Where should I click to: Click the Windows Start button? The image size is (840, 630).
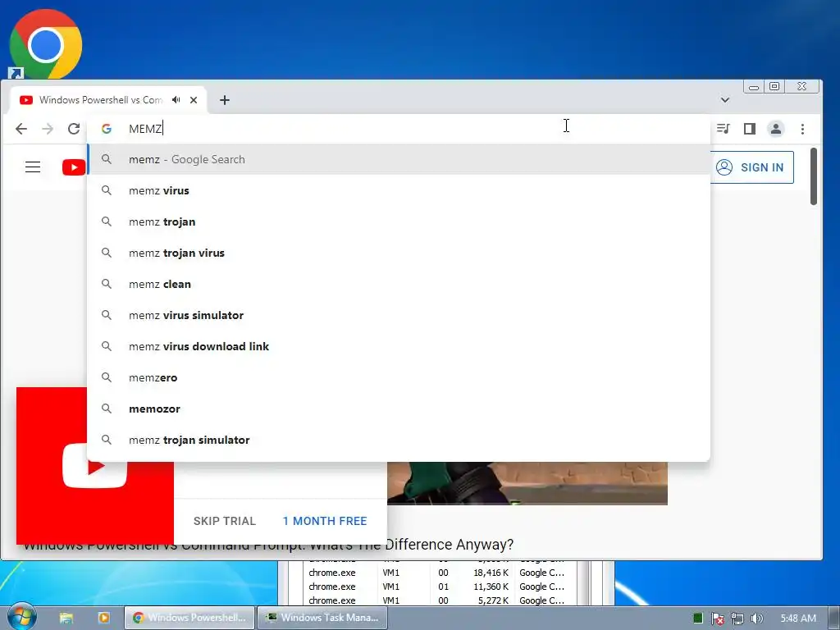click(x=21, y=618)
